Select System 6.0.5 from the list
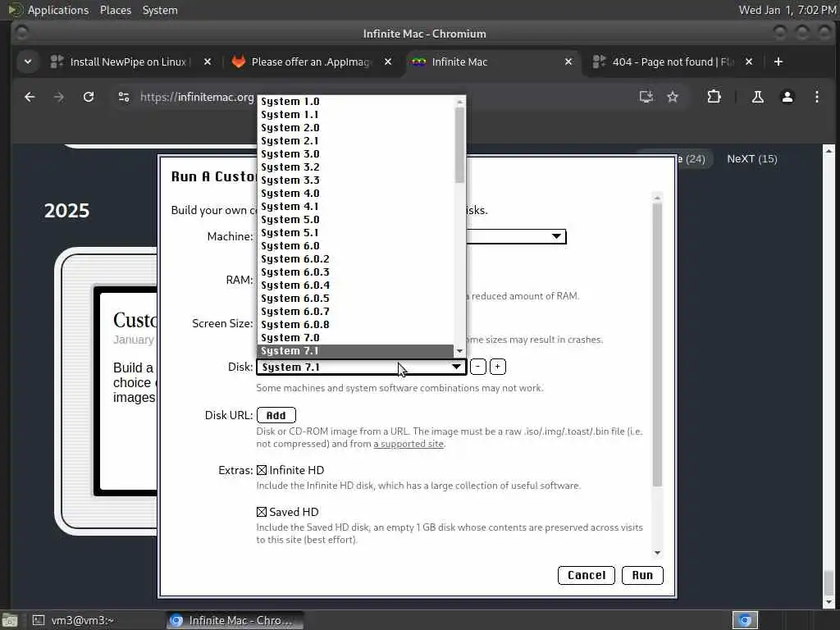 pyautogui.click(x=356, y=299)
